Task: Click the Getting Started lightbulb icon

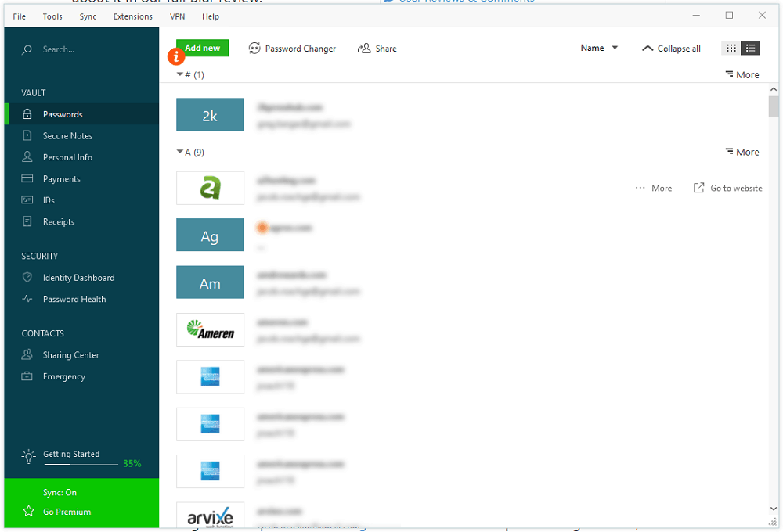Action: pyautogui.click(x=28, y=456)
